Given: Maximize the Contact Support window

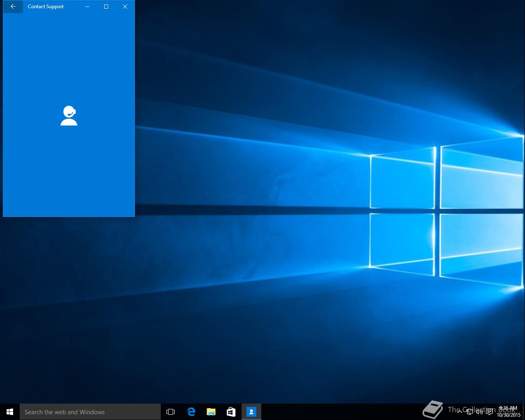Looking at the screenshot, I should click(106, 7).
